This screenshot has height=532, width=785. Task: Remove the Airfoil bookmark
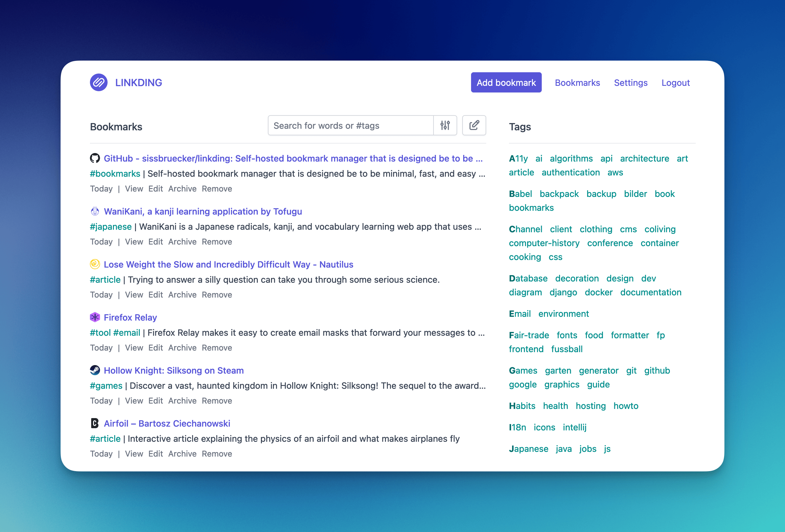217,454
